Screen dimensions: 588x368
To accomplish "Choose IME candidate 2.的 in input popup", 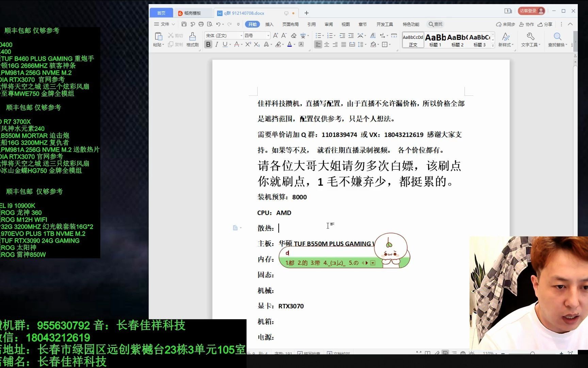I will point(303,263).
